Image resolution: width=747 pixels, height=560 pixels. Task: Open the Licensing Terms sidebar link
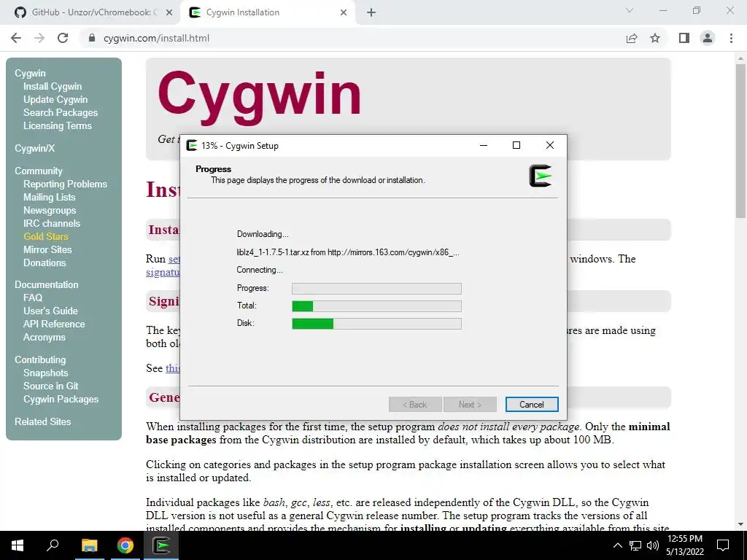[58, 125]
